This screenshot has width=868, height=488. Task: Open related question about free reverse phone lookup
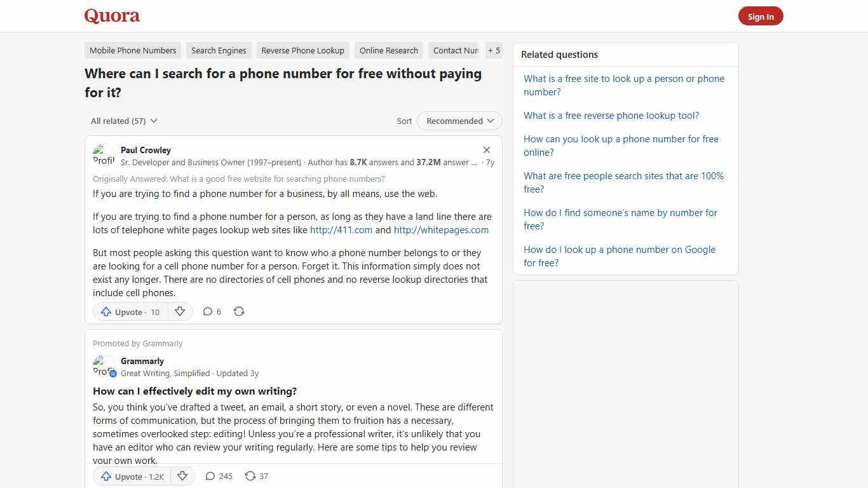pyautogui.click(x=611, y=115)
